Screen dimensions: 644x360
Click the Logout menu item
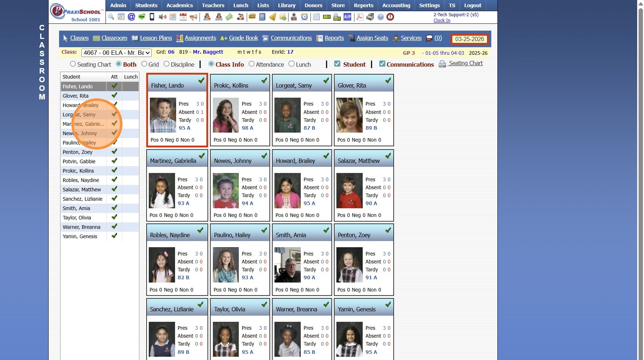tap(473, 5)
